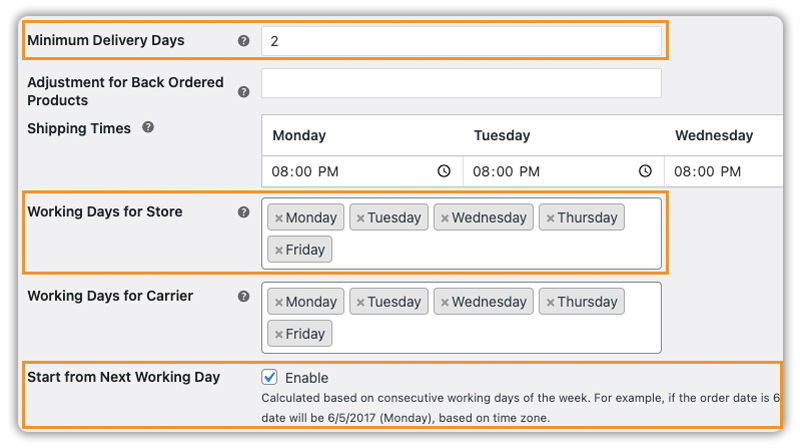The image size is (800, 448).
Task: Toggle Start from Next Working Day checkbox
Action: [269, 378]
